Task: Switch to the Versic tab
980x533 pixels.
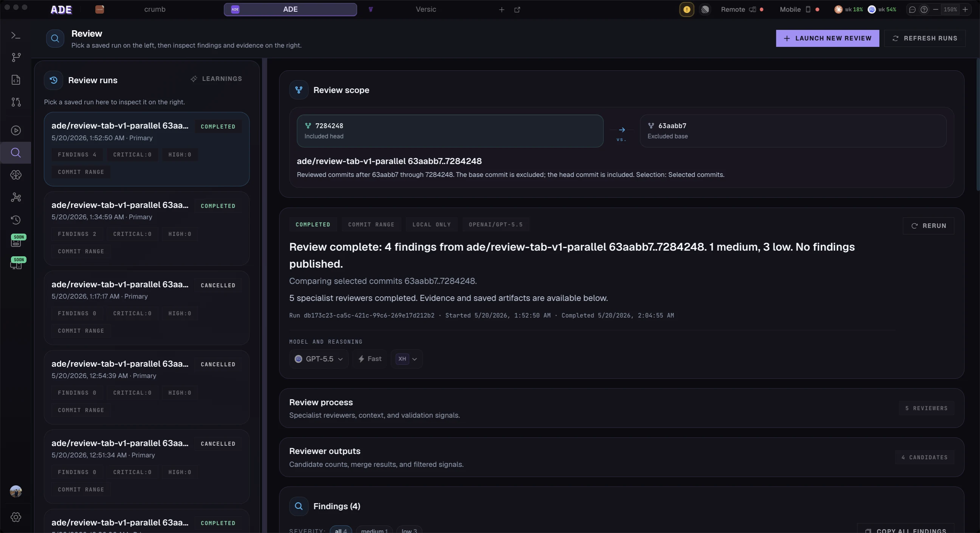Action: tap(426, 9)
